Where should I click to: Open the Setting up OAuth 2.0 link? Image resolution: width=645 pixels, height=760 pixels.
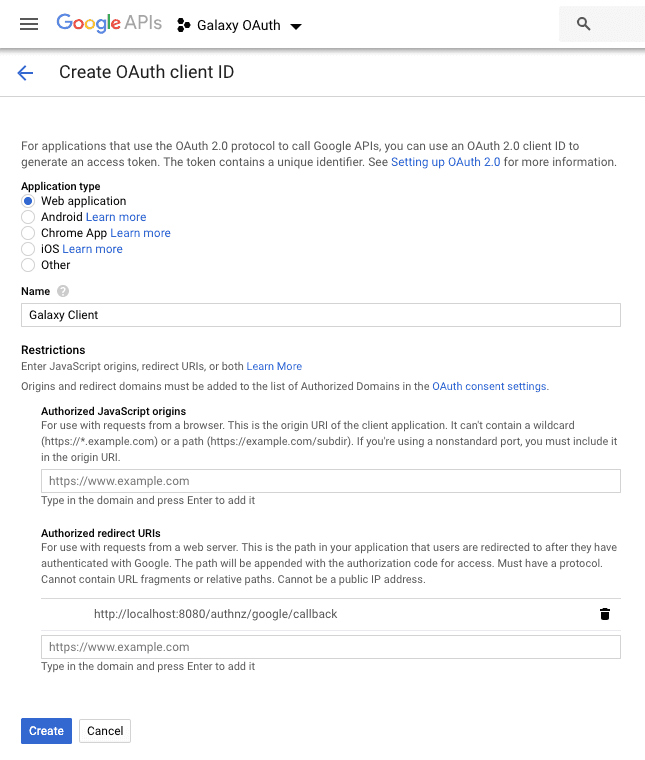pos(445,162)
